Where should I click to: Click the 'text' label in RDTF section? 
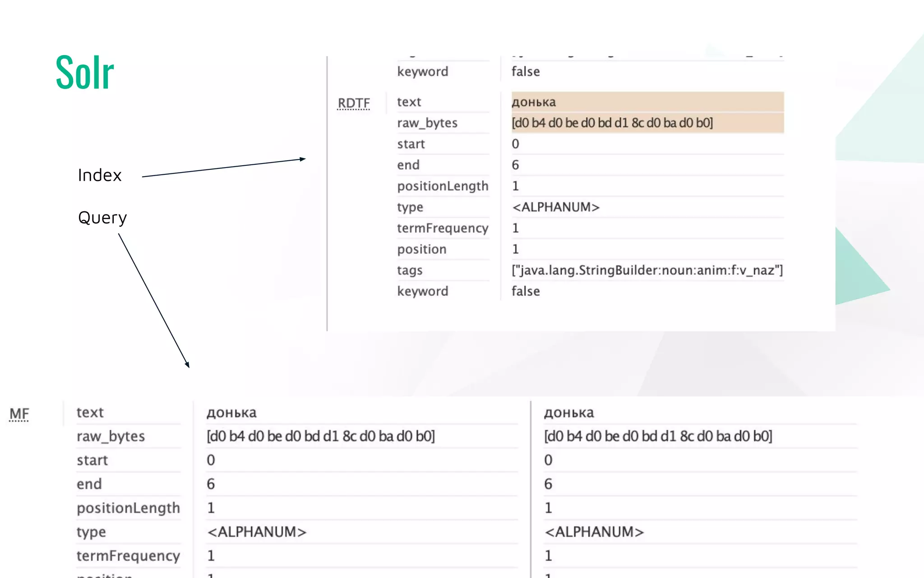click(x=409, y=102)
